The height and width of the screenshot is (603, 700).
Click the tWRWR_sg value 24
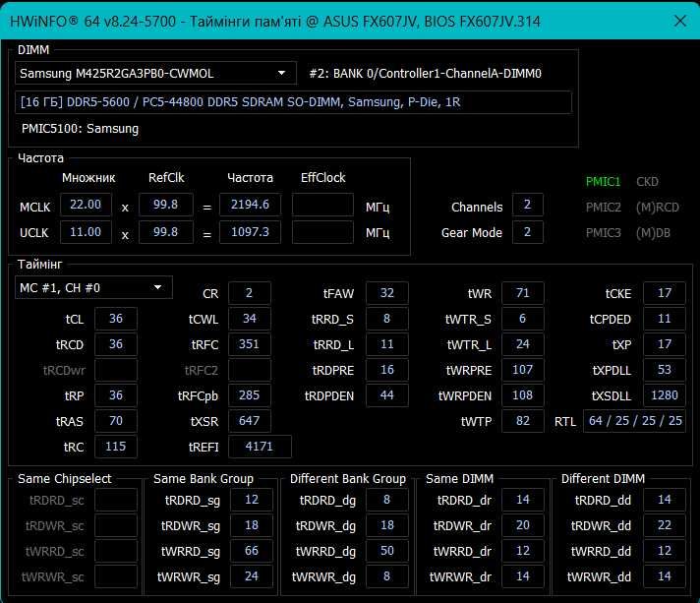pyautogui.click(x=252, y=576)
